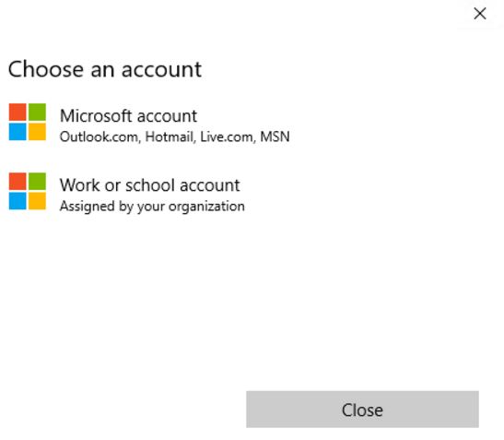
Task: Click the 'Outlook.com, Hotmail, Live.com, MSN' subtitle
Action: [x=174, y=137]
